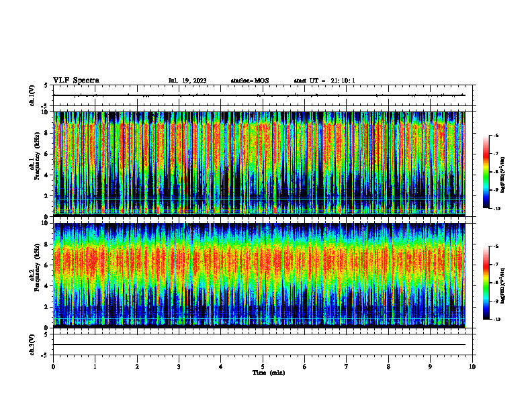The width and height of the screenshot is (532, 411).
Task: Click time axis tick label "2"
Action: click(x=137, y=367)
